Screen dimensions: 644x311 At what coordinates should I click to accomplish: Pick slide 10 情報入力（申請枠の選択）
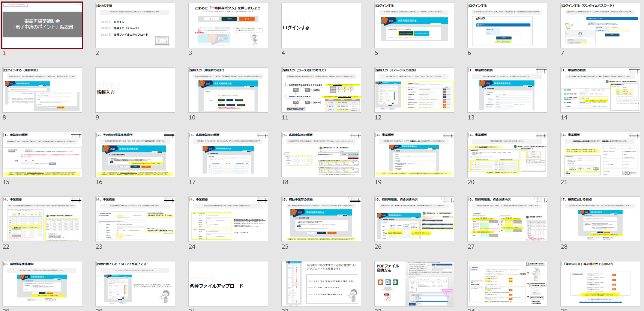(228, 90)
